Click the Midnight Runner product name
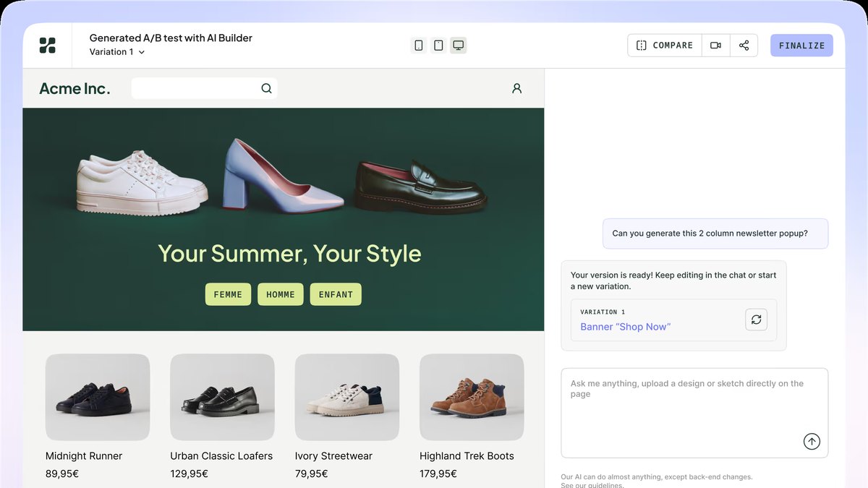This screenshot has height=488, width=868. 84,456
